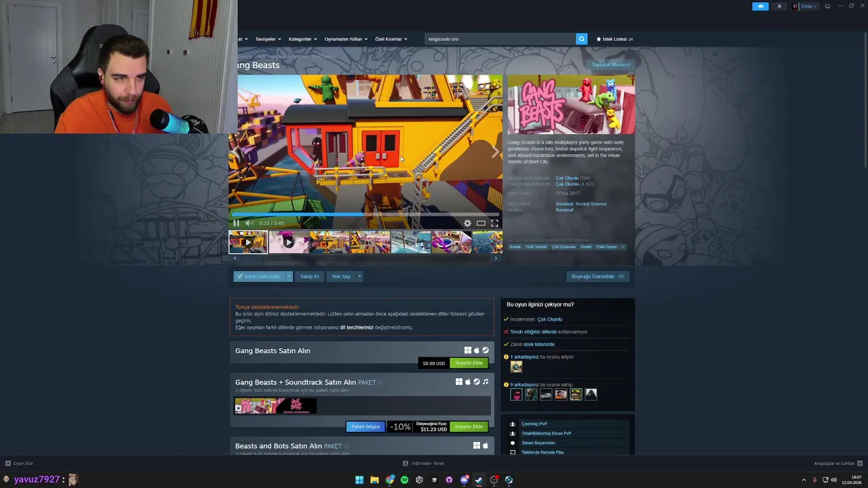Viewport: 868px width, 488px height.
Task: Click the magnifier search button
Action: (581, 39)
